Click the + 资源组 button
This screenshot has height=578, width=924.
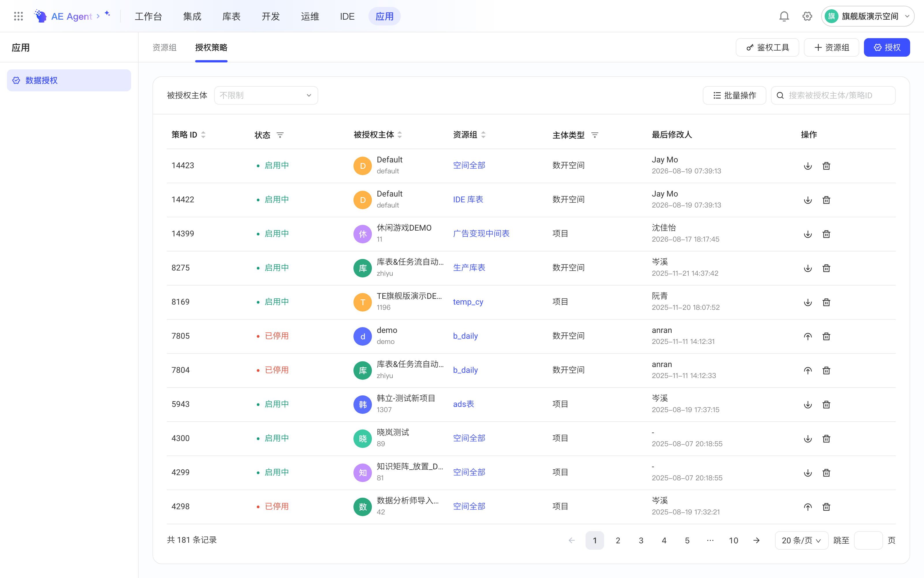click(831, 47)
